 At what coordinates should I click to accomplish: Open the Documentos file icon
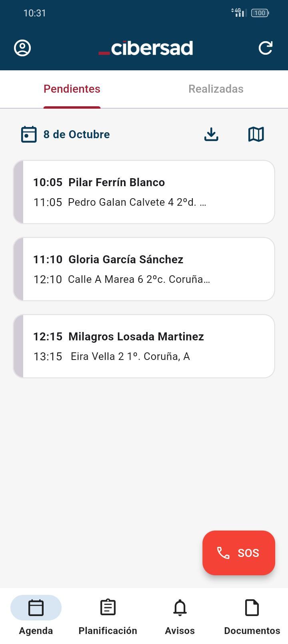click(252, 608)
